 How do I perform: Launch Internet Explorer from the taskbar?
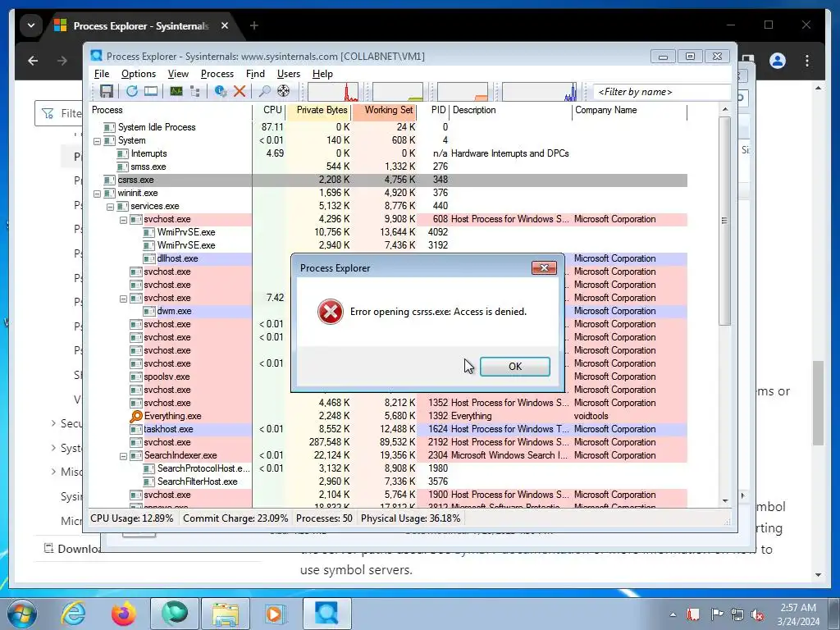(73, 614)
